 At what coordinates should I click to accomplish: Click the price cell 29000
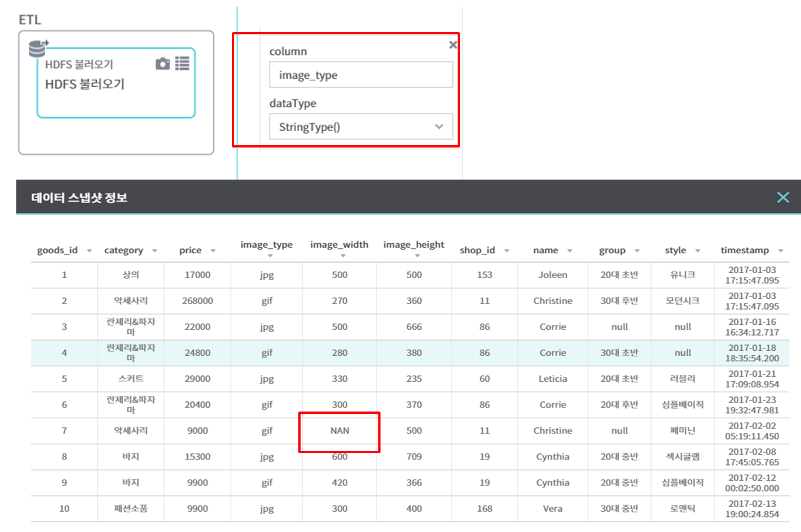(x=198, y=379)
